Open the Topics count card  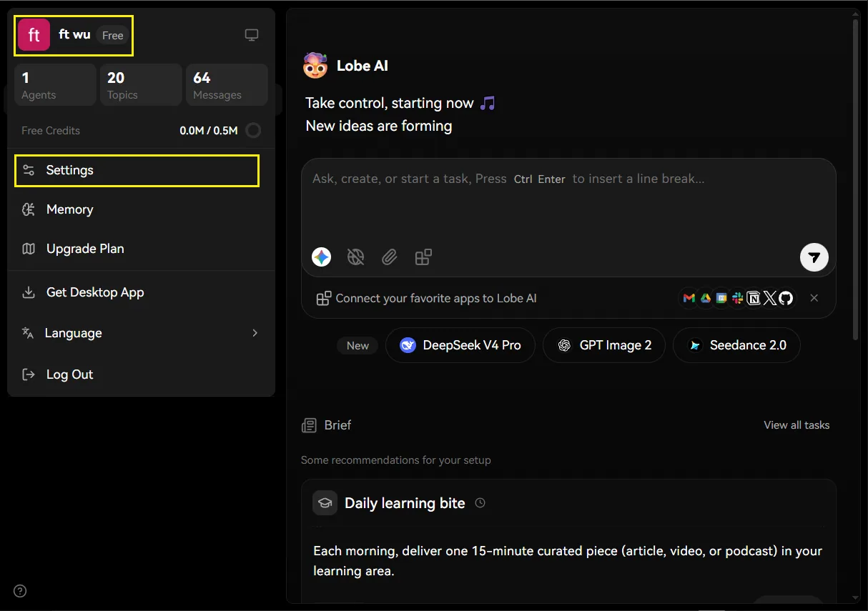click(x=141, y=85)
